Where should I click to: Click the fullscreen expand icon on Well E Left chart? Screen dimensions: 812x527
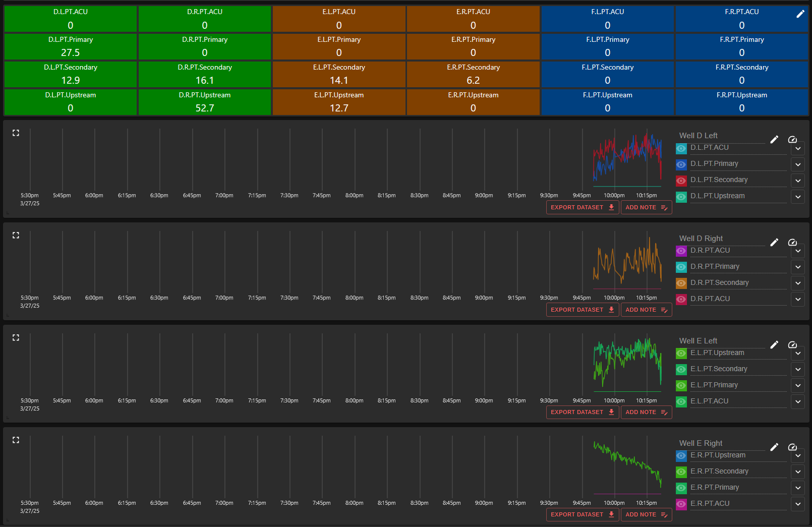click(x=16, y=337)
